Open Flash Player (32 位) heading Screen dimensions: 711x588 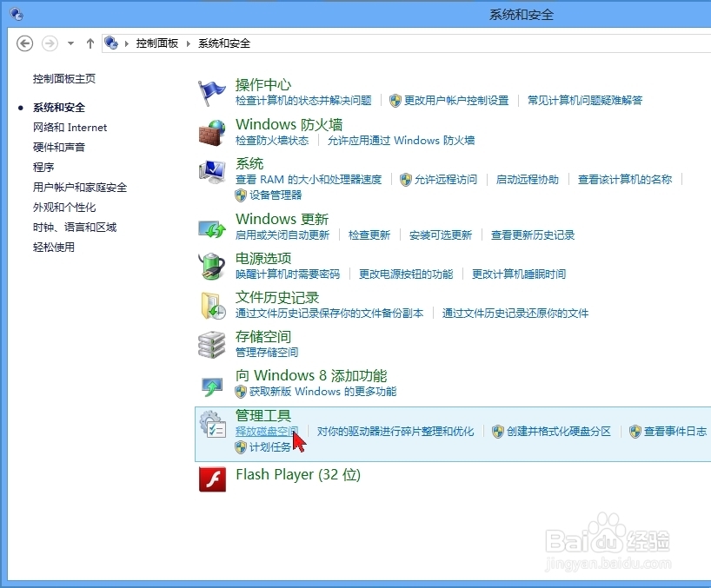298,475
